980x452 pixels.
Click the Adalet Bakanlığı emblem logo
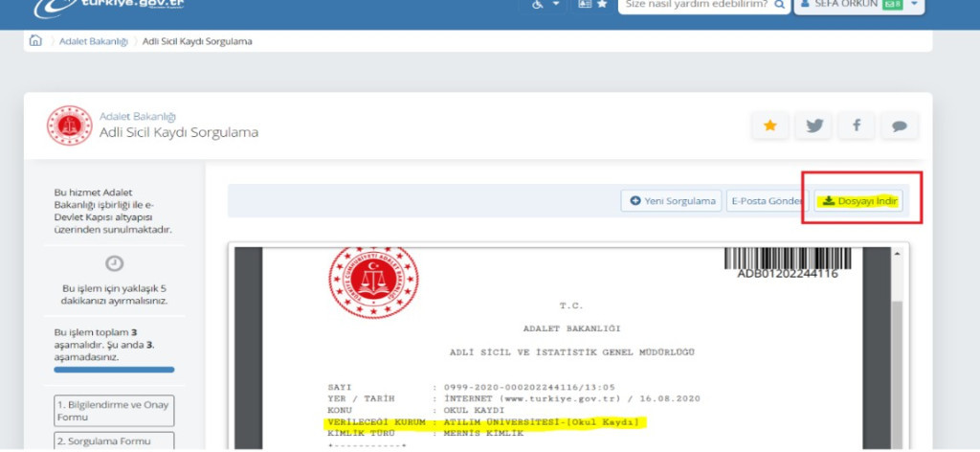click(69, 125)
